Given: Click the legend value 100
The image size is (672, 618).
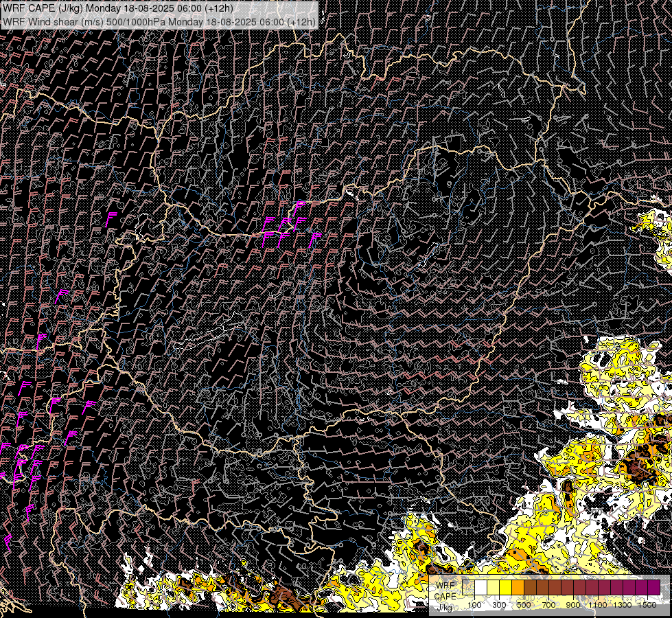Looking at the screenshot, I should [x=474, y=605].
